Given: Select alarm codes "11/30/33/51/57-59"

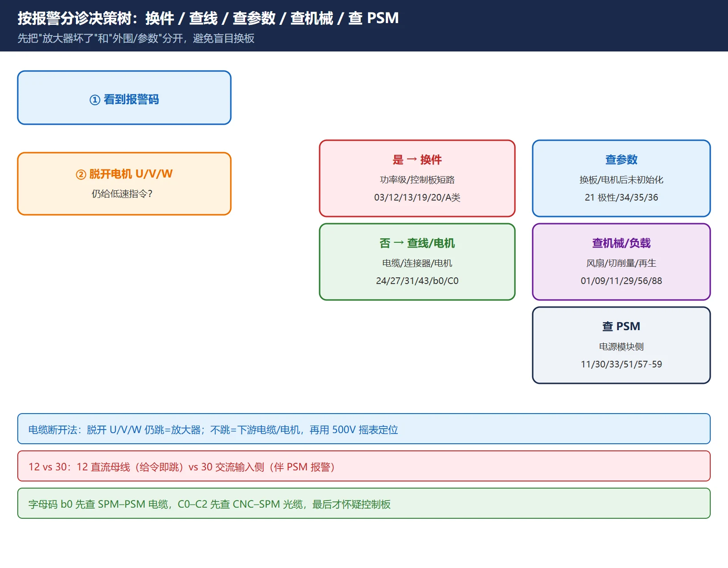Looking at the screenshot, I should (621, 364).
